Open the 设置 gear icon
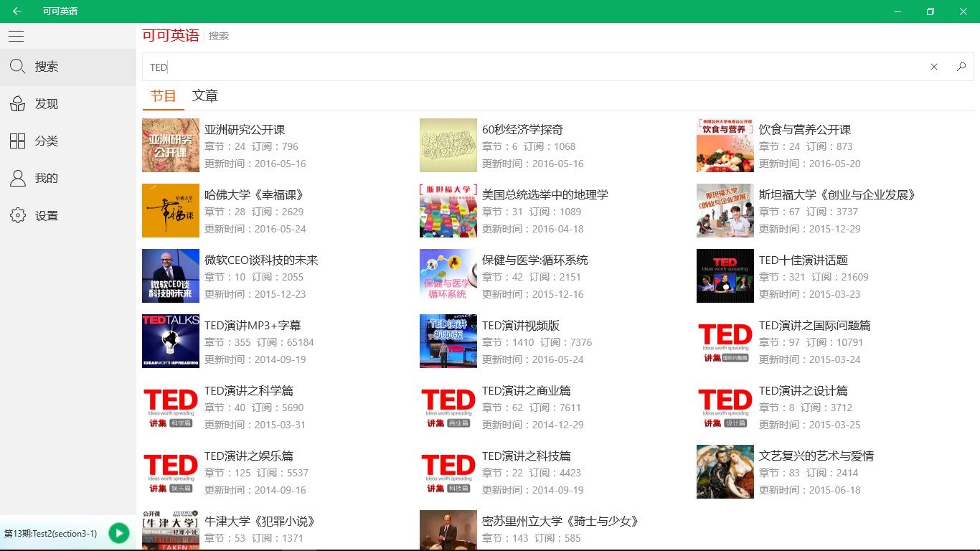980x551 pixels. tap(18, 216)
